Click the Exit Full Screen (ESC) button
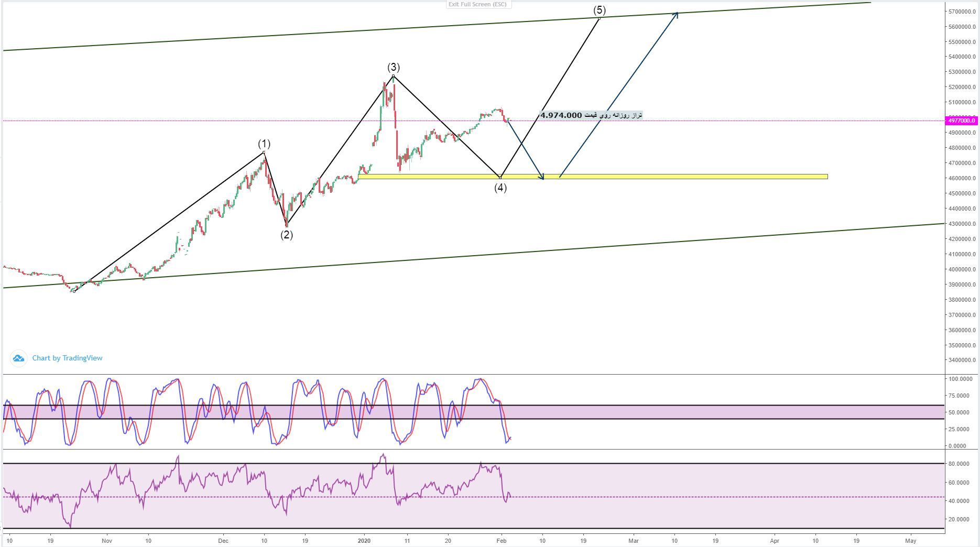This screenshot has height=547, width=980. coord(477,4)
